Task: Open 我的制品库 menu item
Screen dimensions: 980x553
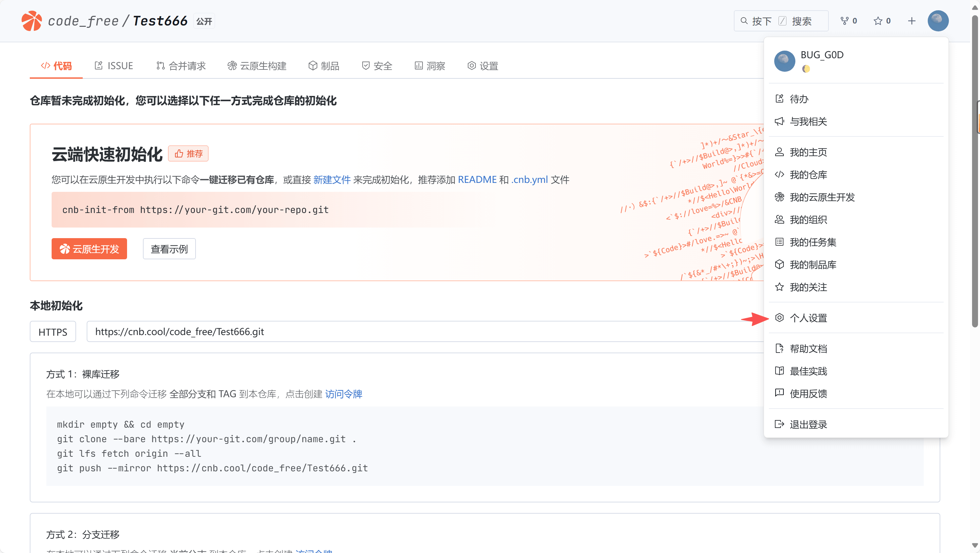Action: 813,264
